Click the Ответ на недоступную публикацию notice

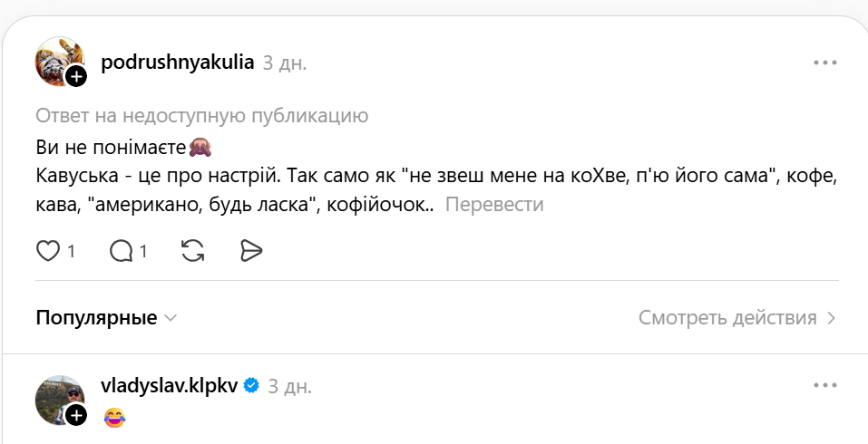(x=201, y=116)
